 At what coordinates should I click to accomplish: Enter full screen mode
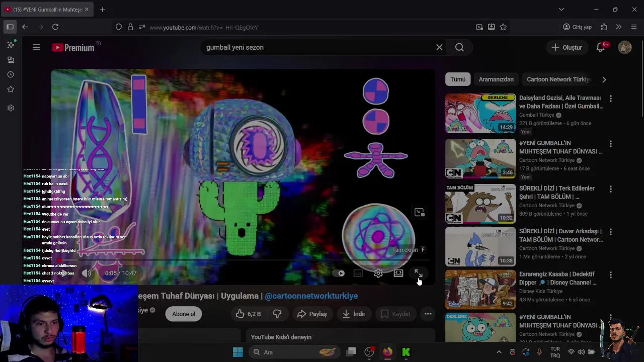click(x=419, y=273)
